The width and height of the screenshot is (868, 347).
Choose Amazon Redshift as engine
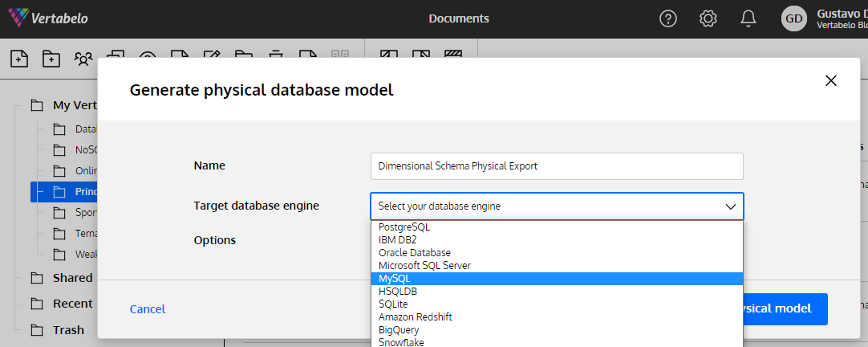557,317
